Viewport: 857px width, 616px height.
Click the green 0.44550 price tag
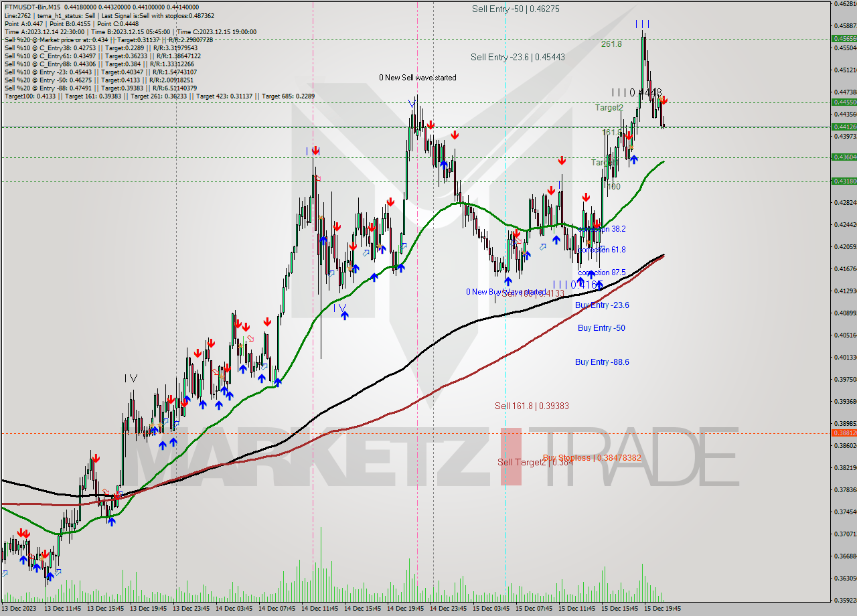(x=844, y=102)
